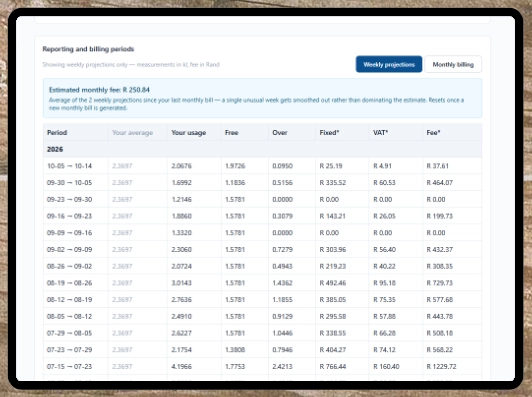Click free value 1.9726

(235, 166)
